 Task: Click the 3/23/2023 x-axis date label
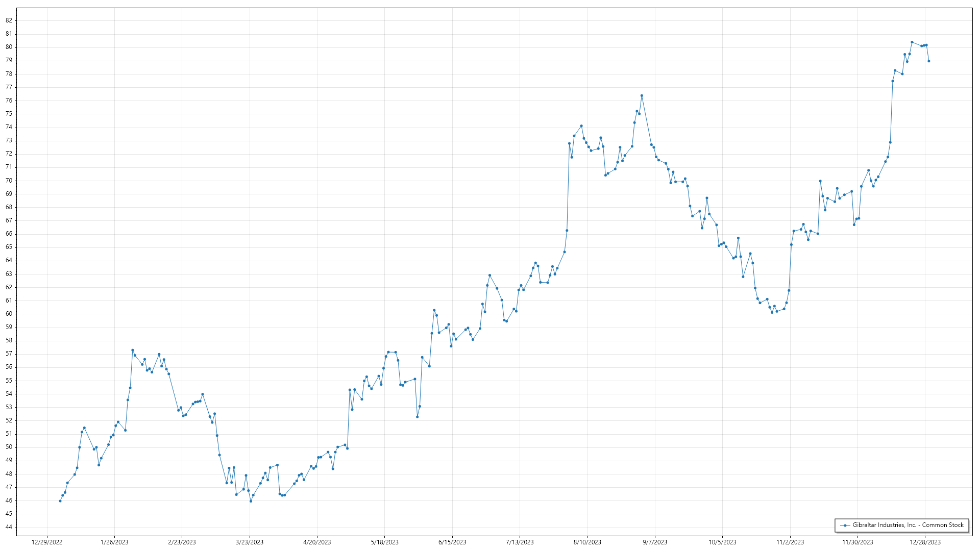tap(250, 542)
